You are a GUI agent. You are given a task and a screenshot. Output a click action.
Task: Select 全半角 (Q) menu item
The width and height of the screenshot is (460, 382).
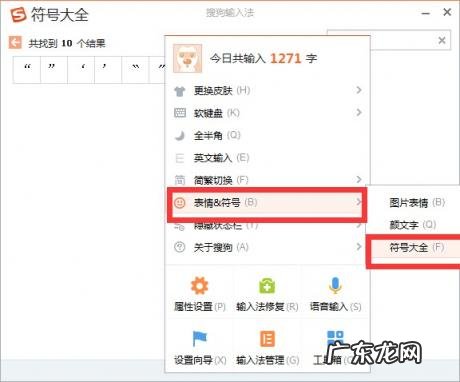[268, 135]
